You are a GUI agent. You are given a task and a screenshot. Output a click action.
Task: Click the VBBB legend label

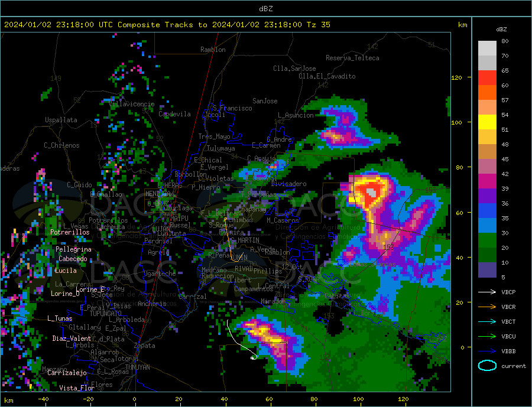[508, 351]
